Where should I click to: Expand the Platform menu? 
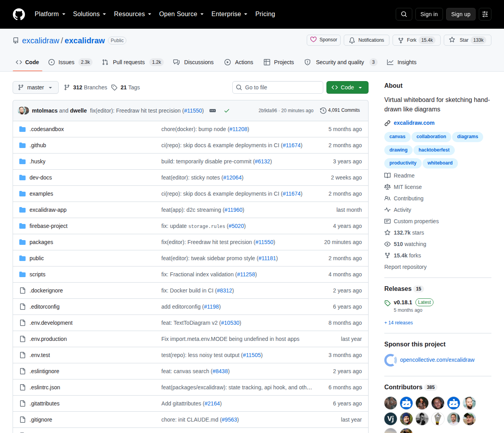(50, 14)
